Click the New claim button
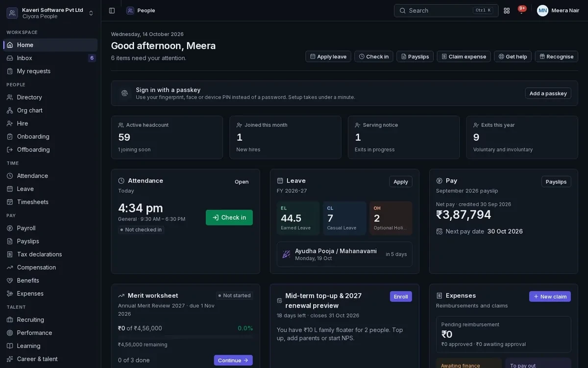The width and height of the screenshot is (588, 368). (550, 296)
